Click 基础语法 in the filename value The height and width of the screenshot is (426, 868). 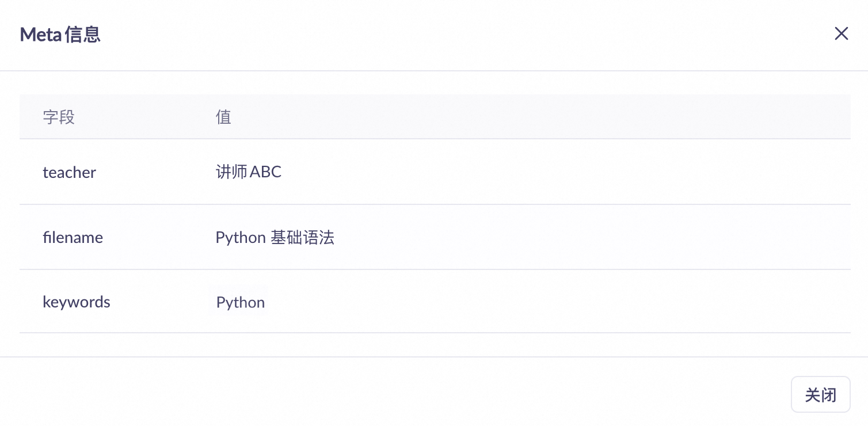coord(302,237)
